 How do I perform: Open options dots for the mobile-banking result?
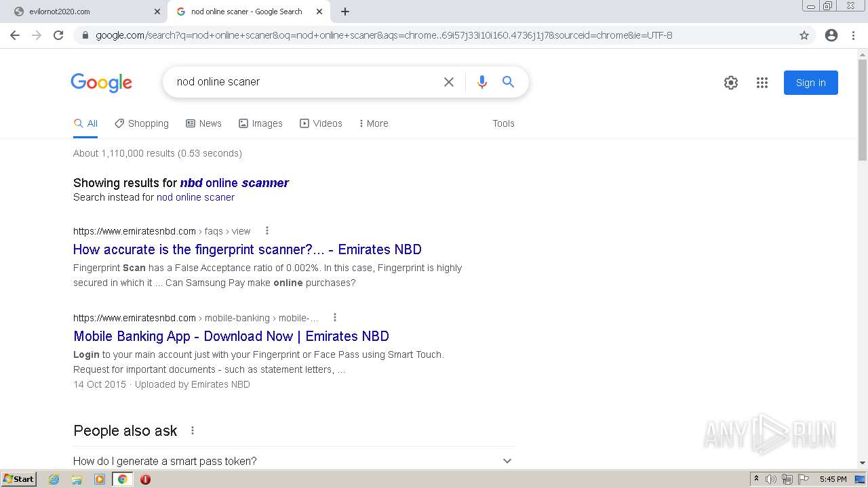pos(335,317)
